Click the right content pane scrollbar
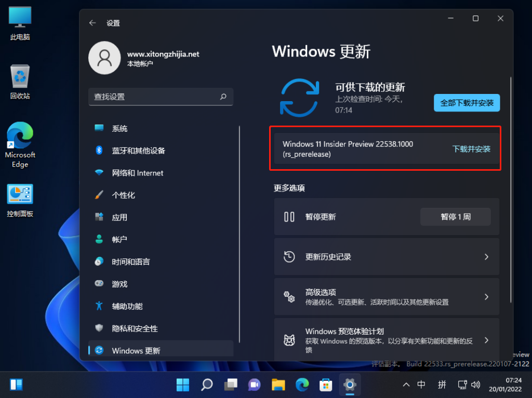The width and height of the screenshot is (532, 398). tap(511, 190)
